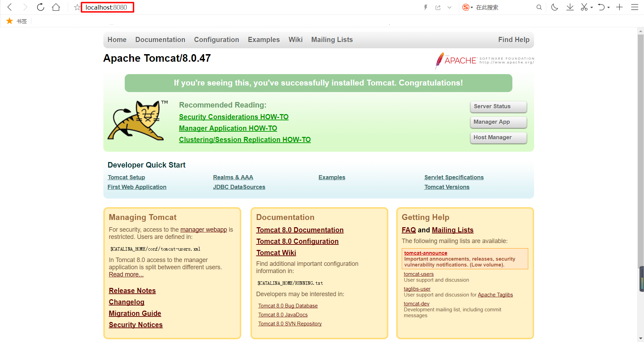
Task: Expand the address bar dropdown chevron
Action: 449,8
